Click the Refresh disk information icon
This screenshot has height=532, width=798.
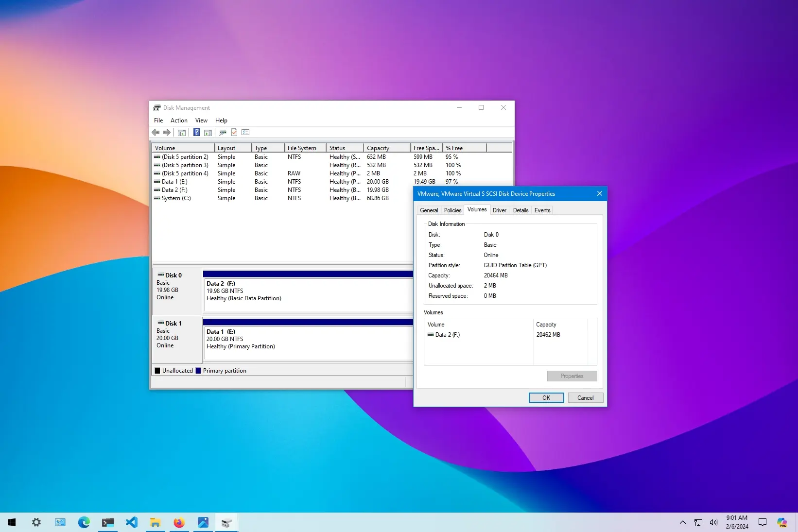pos(234,132)
